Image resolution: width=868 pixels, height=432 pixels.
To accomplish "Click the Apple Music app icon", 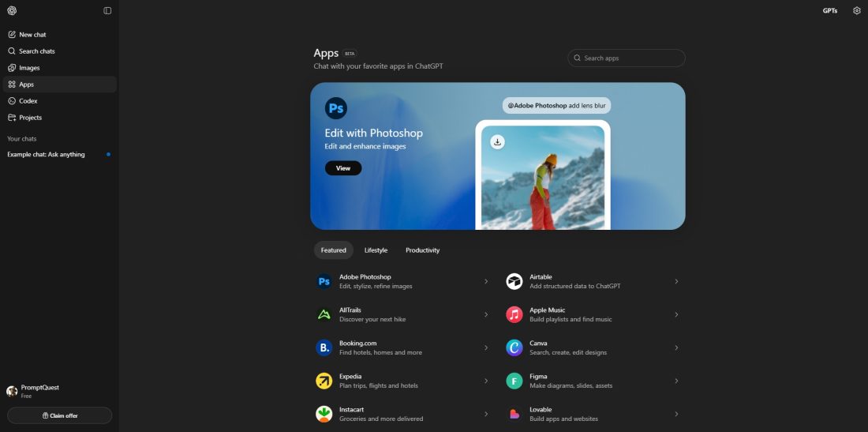I will [x=514, y=314].
